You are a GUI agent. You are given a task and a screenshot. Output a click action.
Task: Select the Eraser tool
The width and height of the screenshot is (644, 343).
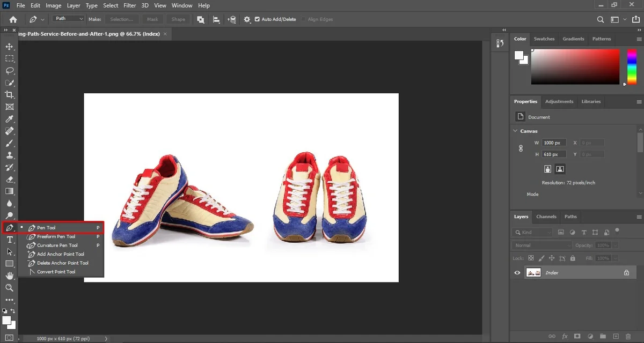coord(9,180)
